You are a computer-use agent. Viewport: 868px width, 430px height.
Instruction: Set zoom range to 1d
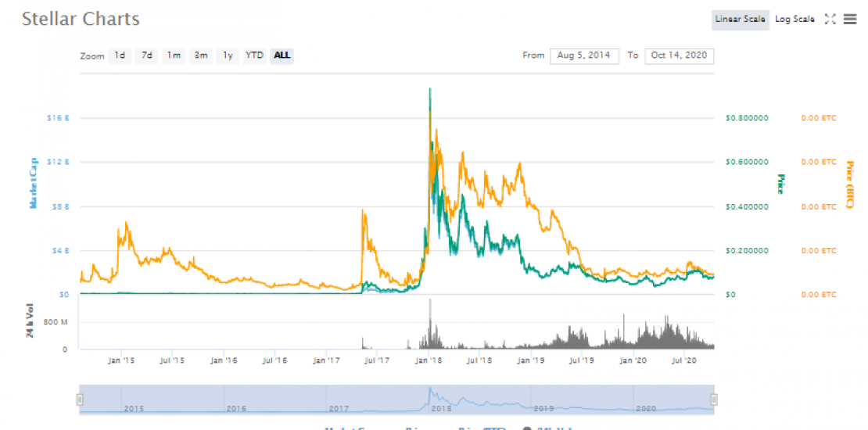point(120,56)
